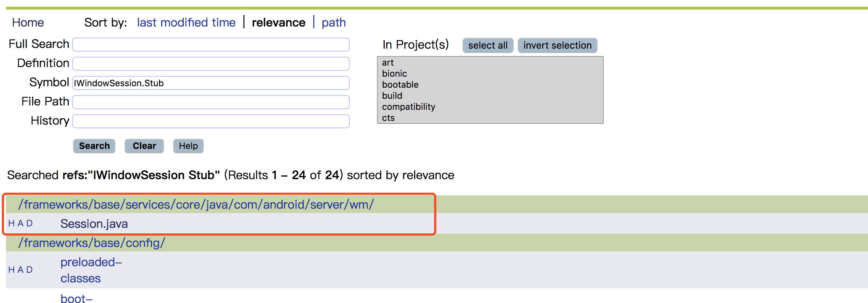Focus the Full Search input field

pyautogui.click(x=211, y=45)
